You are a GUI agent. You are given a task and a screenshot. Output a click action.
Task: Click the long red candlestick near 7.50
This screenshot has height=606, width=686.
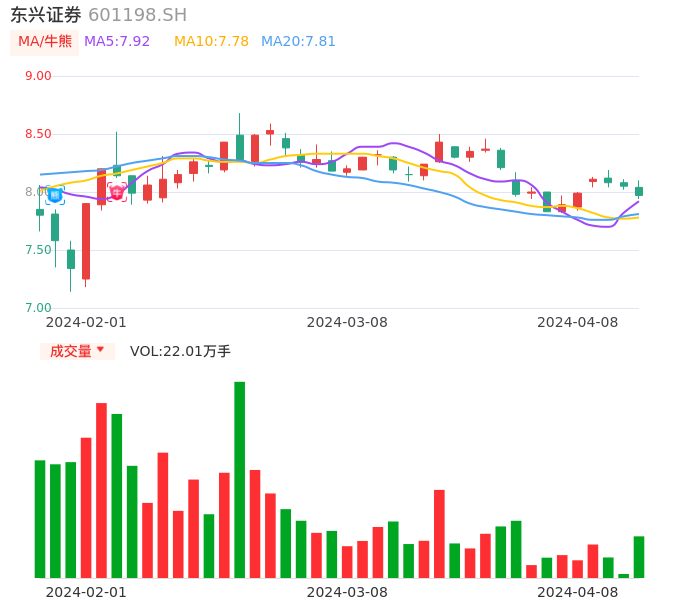click(86, 241)
